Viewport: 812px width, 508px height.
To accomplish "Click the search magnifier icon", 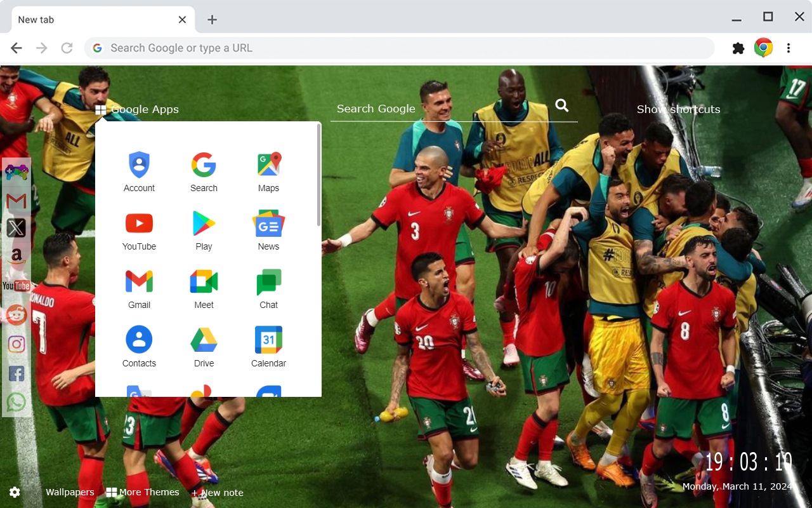I will pos(562,105).
